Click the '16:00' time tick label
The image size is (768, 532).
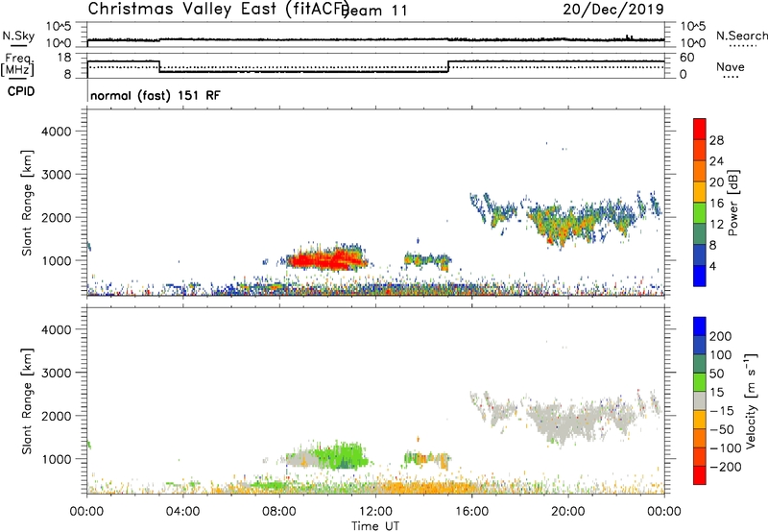pos(471,512)
